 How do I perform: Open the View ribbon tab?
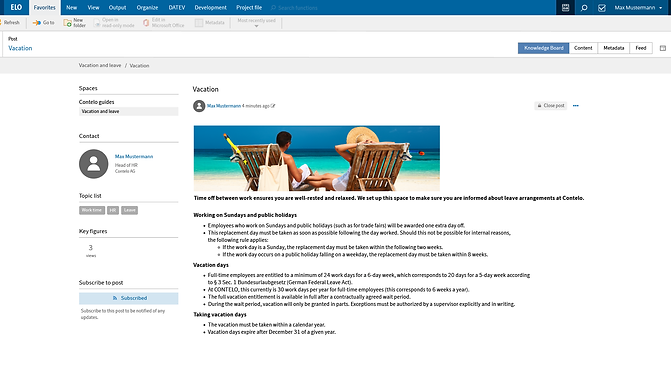click(93, 8)
